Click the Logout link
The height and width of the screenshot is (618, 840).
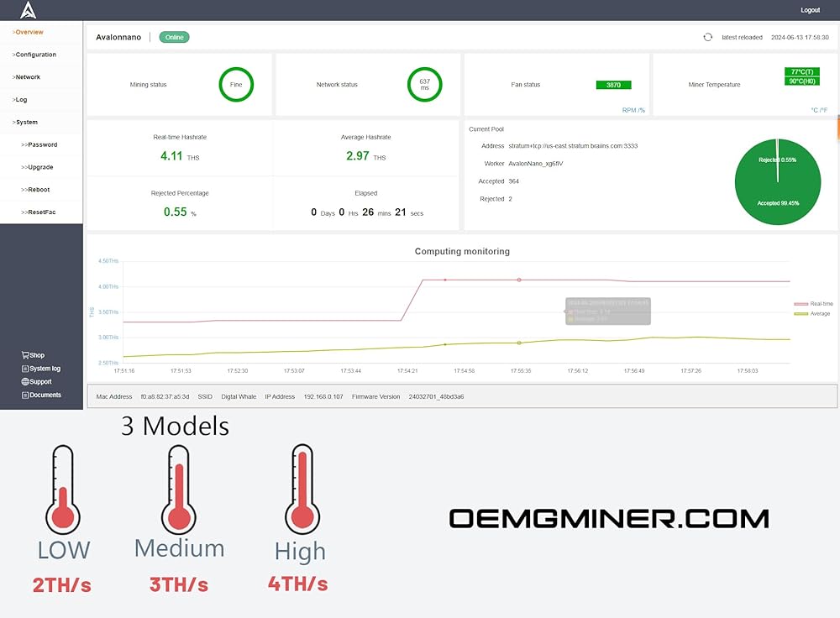tap(810, 10)
